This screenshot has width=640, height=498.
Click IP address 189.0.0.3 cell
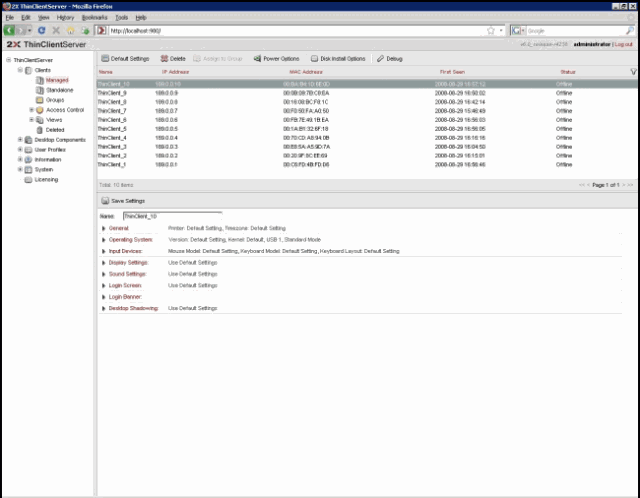[x=167, y=147]
